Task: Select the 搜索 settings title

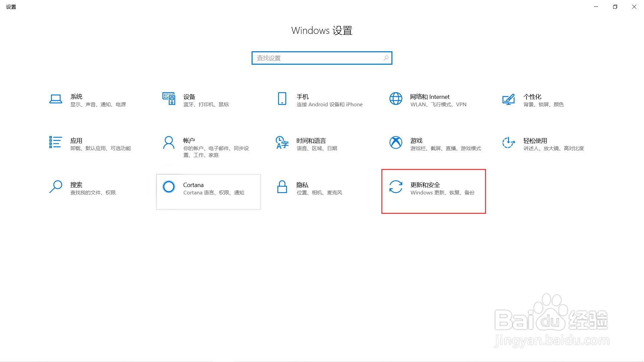Action: click(76, 185)
